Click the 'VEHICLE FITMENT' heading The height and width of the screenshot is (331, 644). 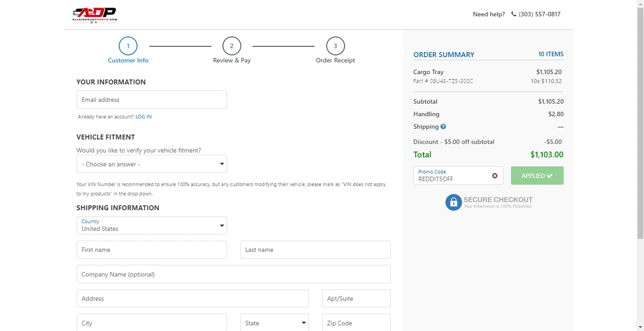click(x=106, y=137)
